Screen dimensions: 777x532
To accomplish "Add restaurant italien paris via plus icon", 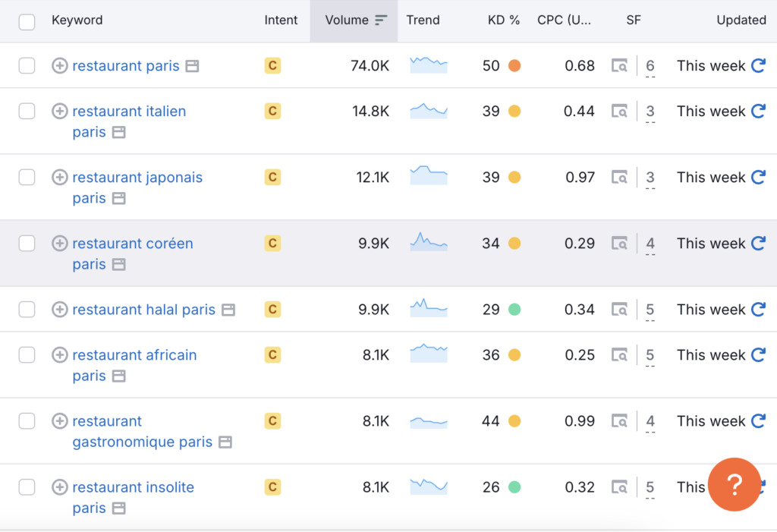I will [x=59, y=111].
